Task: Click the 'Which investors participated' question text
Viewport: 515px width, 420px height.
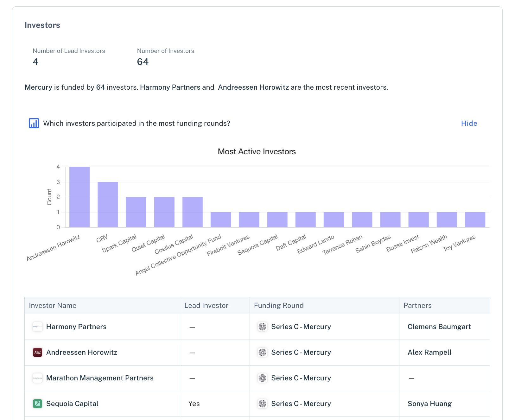Action: pos(137,123)
